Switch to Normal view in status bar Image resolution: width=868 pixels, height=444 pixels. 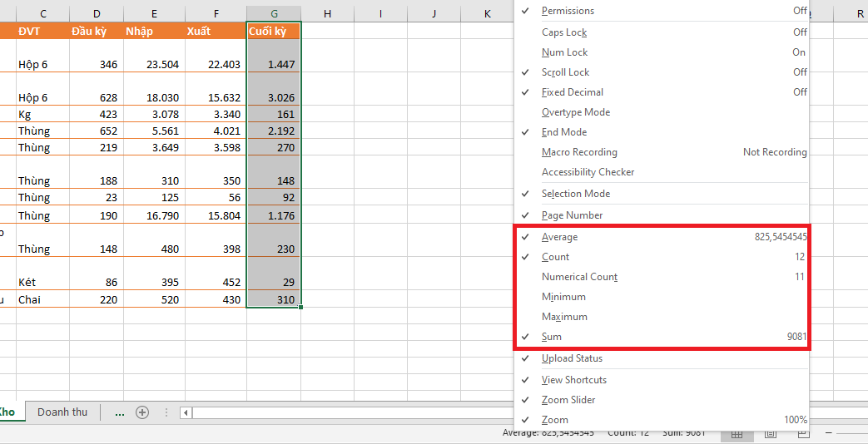click(x=736, y=433)
